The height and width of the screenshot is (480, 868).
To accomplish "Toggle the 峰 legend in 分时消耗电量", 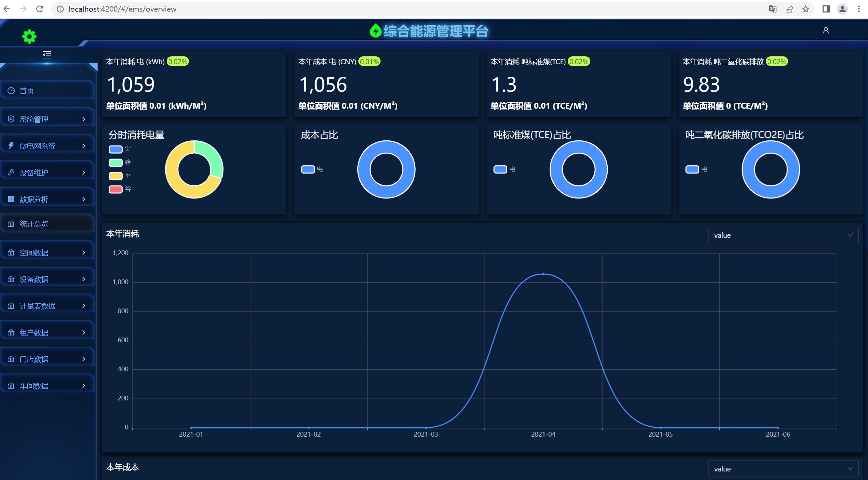I will [120, 162].
